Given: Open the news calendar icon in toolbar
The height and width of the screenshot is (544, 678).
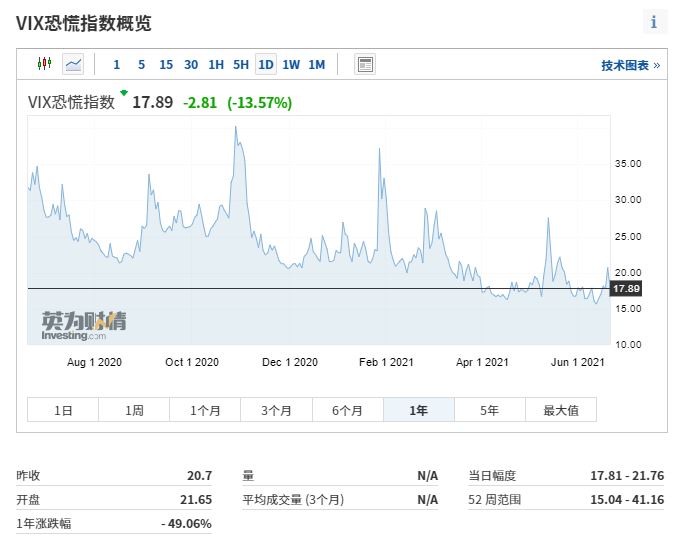Looking at the screenshot, I should (365, 64).
